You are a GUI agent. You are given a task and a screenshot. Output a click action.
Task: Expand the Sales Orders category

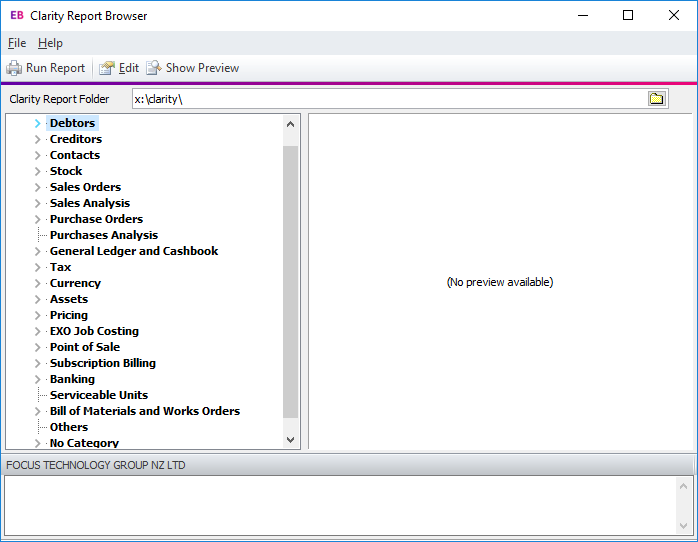(x=38, y=187)
